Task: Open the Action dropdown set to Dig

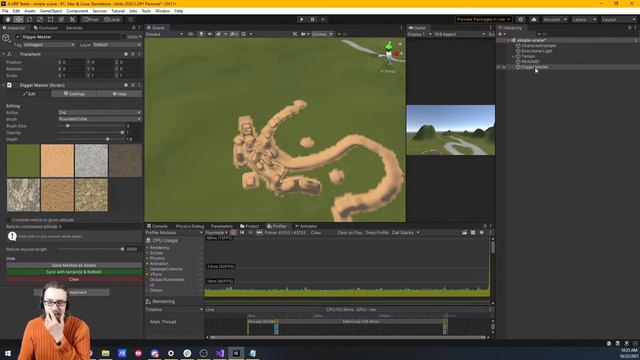Action: [100, 112]
